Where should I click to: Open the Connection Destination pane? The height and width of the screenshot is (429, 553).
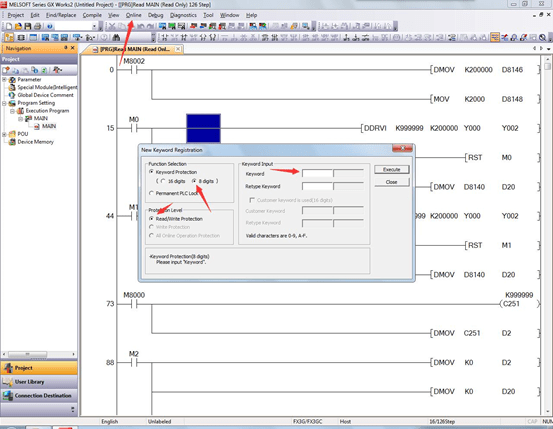pyautogui.click(x=39, y=395)
